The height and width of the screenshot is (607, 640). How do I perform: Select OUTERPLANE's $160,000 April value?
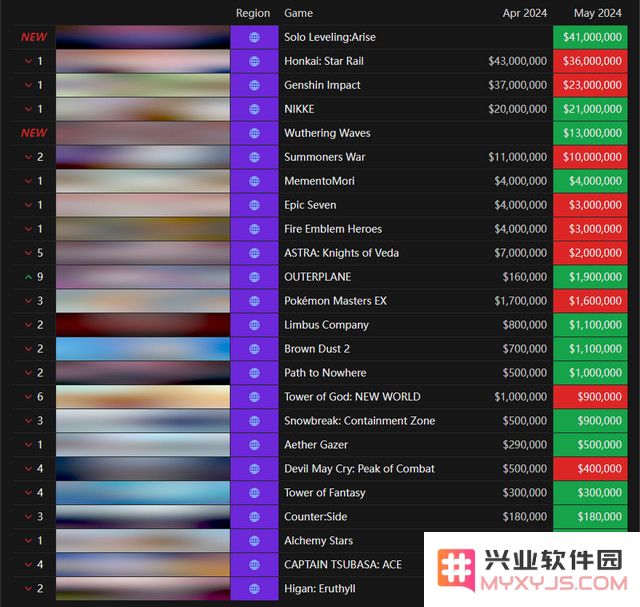point(524,277)
